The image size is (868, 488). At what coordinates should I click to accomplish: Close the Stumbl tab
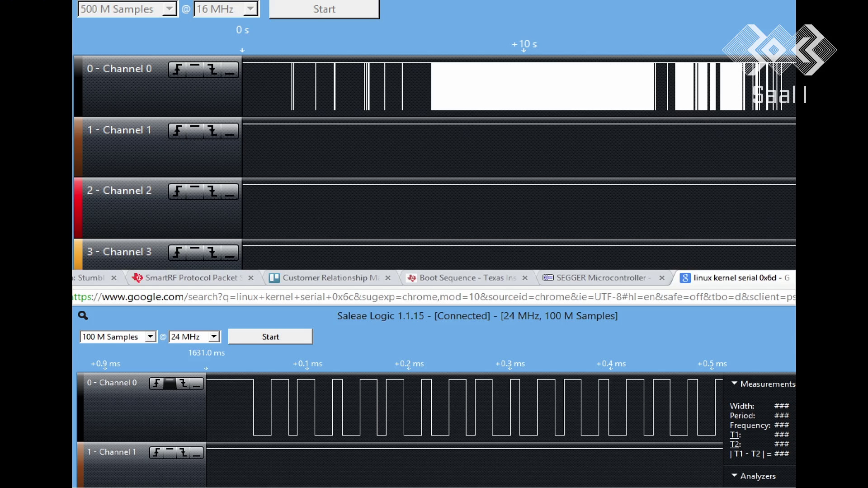coord(114,278)
